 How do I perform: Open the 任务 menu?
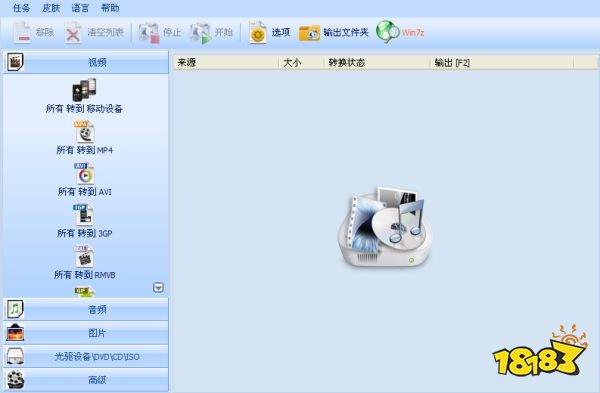click(x=21, y=8)
